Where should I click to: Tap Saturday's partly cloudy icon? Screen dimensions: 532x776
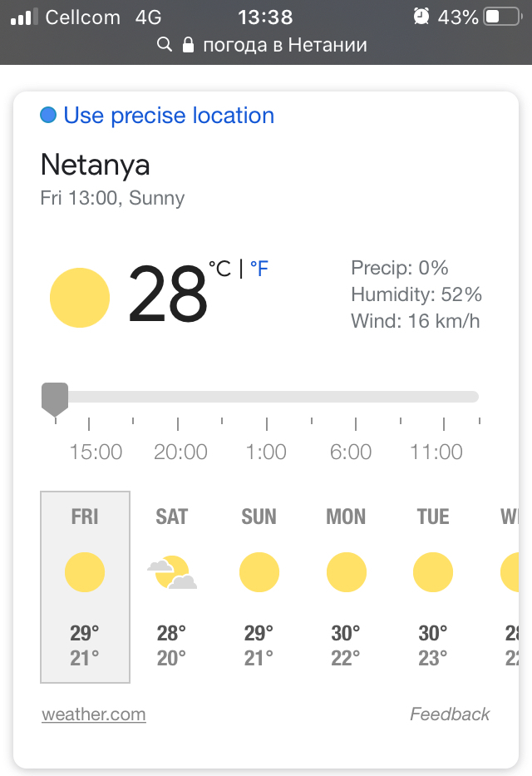click(172, 572)
